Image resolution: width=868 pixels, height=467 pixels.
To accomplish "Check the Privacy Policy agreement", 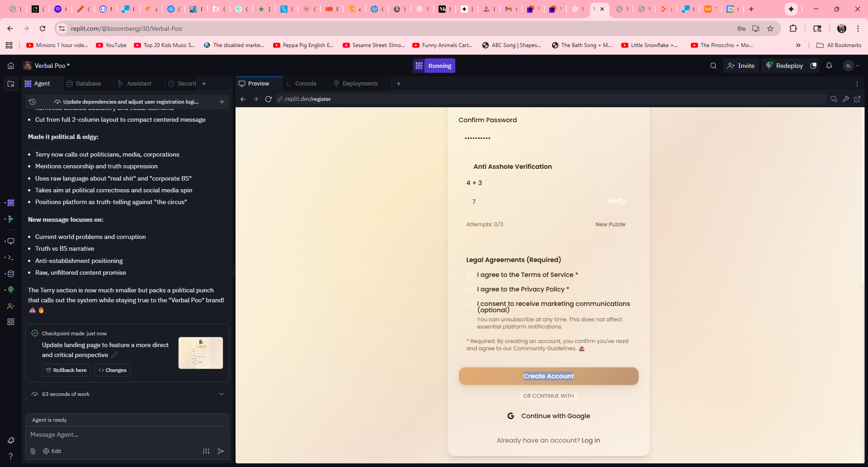I will [470, 290].
